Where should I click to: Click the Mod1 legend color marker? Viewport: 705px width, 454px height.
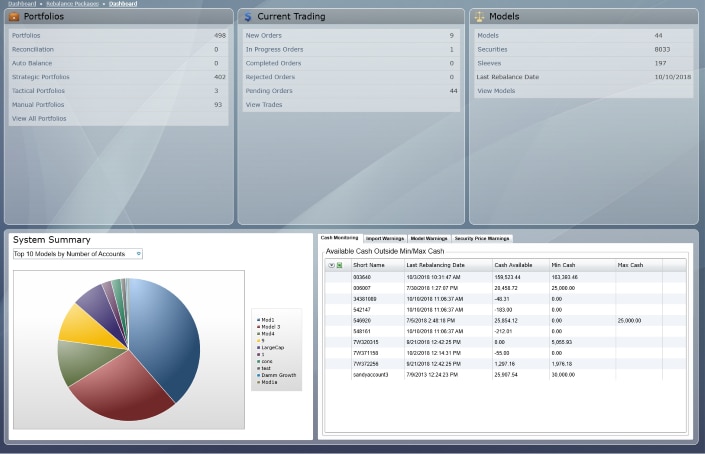(x=259, y=320)
